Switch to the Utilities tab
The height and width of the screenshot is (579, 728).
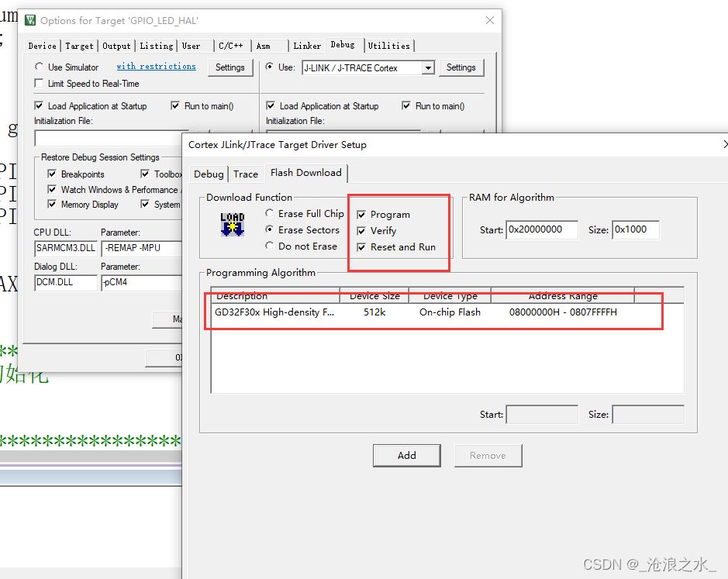click(389, 46)
